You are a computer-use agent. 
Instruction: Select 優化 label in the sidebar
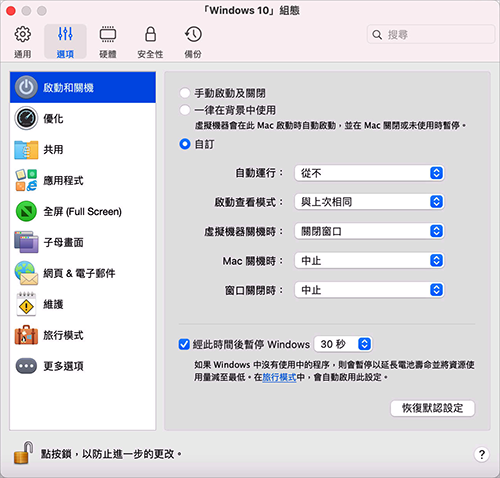click(x=53, y=118)
